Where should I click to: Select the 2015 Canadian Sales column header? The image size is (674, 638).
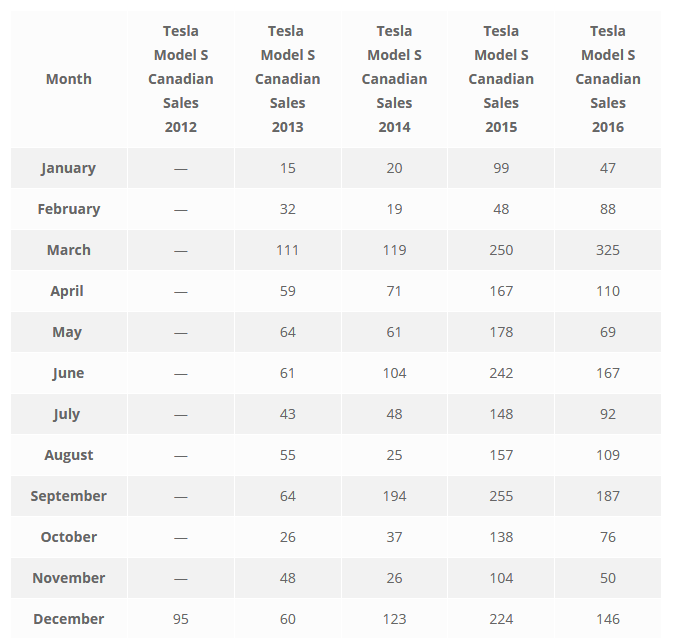pyautogui.click(x=501, y=79)
